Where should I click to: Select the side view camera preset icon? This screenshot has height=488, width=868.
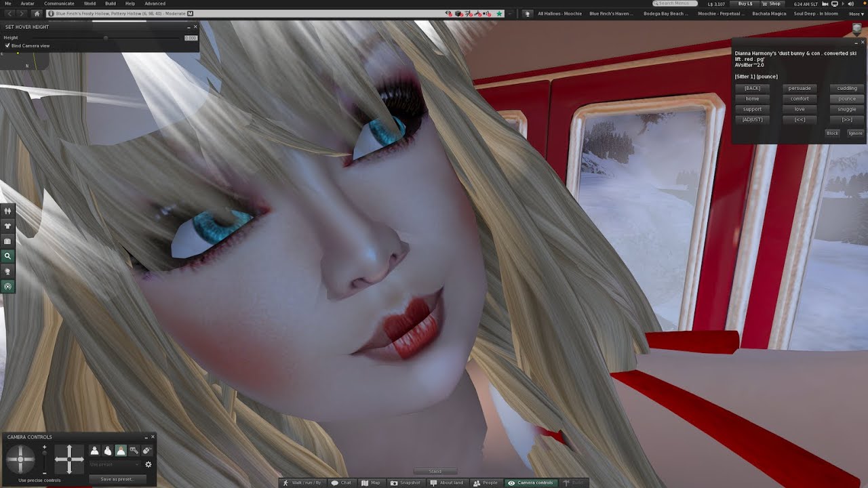[x=107, y=451]
